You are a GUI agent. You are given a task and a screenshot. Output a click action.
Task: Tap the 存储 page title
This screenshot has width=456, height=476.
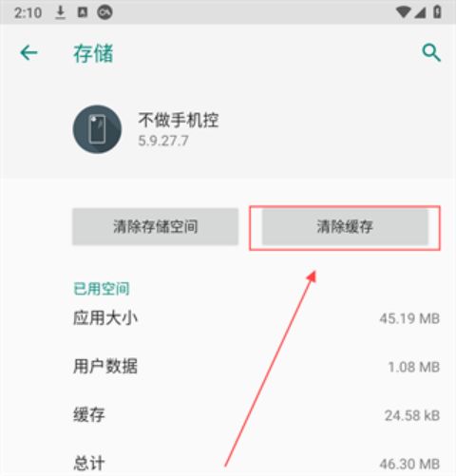pos(93,53)
